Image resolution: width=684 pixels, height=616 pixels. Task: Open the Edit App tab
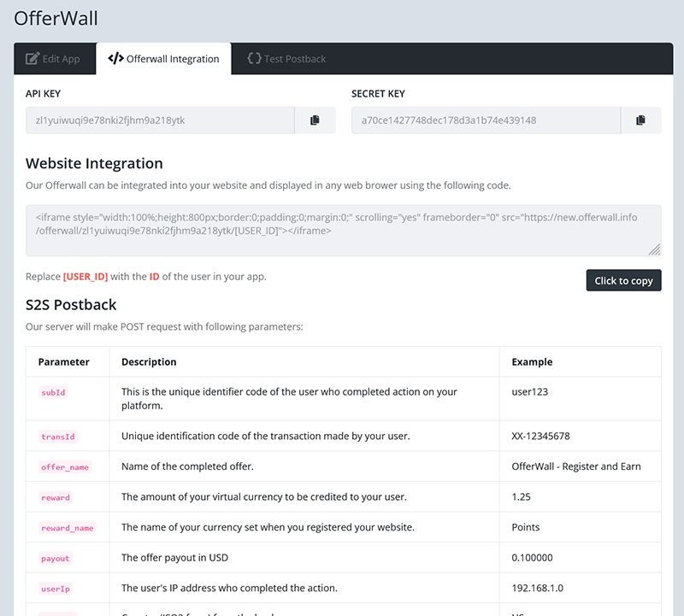coord(53,59)
